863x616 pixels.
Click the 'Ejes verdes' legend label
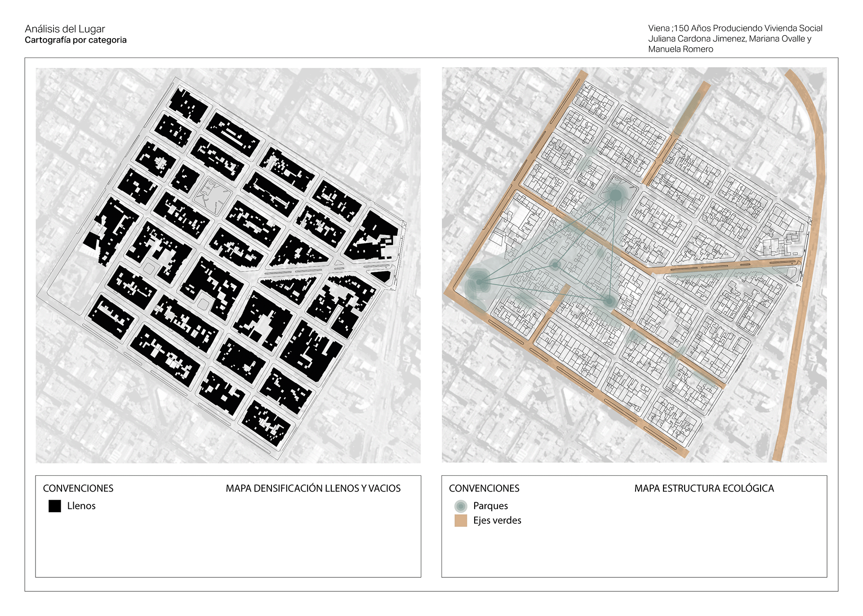pyautogui.click(x=497, y=520)
